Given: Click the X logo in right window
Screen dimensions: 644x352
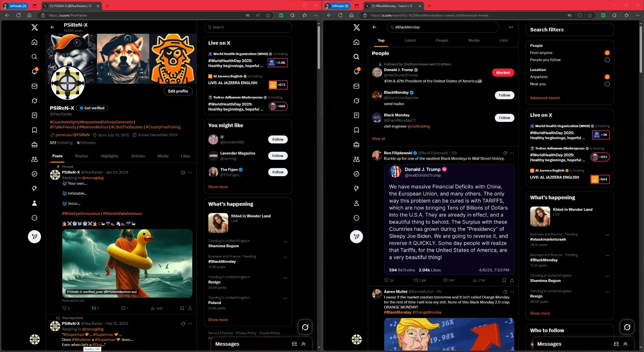Looking at the screenshot, I should (357, 27).
